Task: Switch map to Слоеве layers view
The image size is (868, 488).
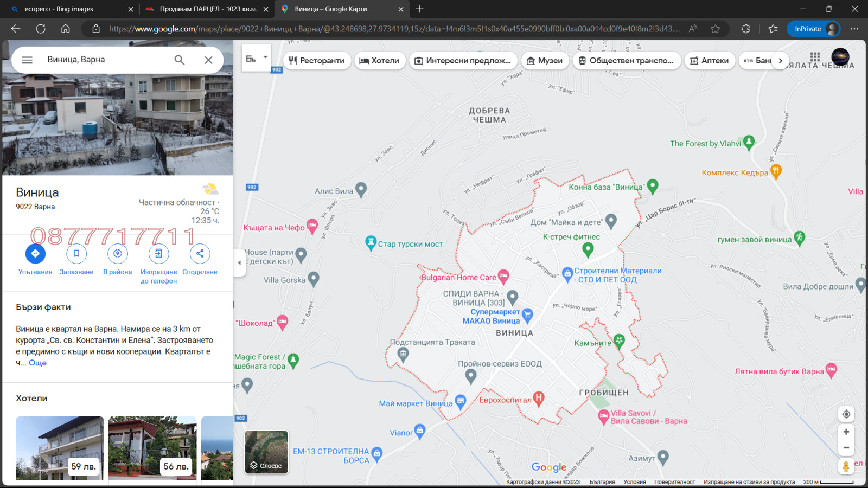Action: (266, 452)
